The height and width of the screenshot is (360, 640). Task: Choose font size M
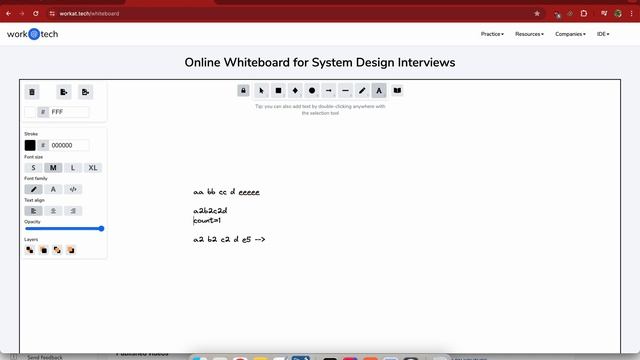(53, 168)
